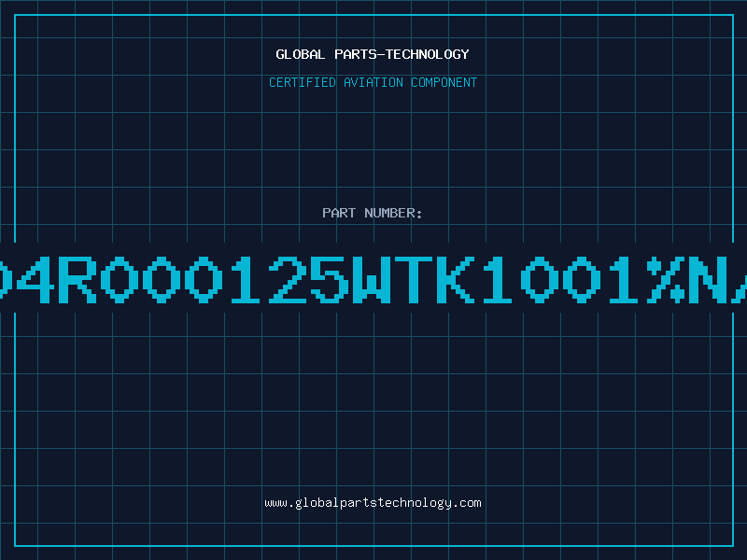Click the word COMPONENT in subtitle
This screenshot has width=747, height=560.
point(444,82)
